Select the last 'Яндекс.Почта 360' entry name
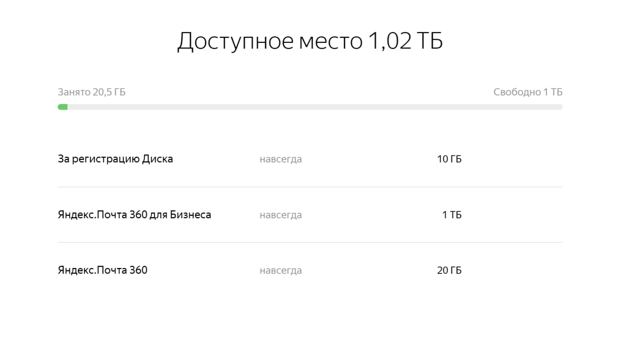Image resolution: width=644 pixels, height=353 pixels. coord(103,270)
